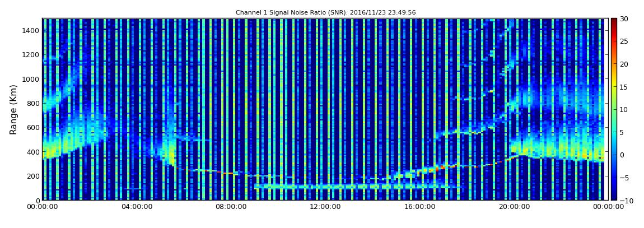The width and height of the screenshot is (644, 228).
Task: Click the 400 range tick label
Action: coord(33,152)
